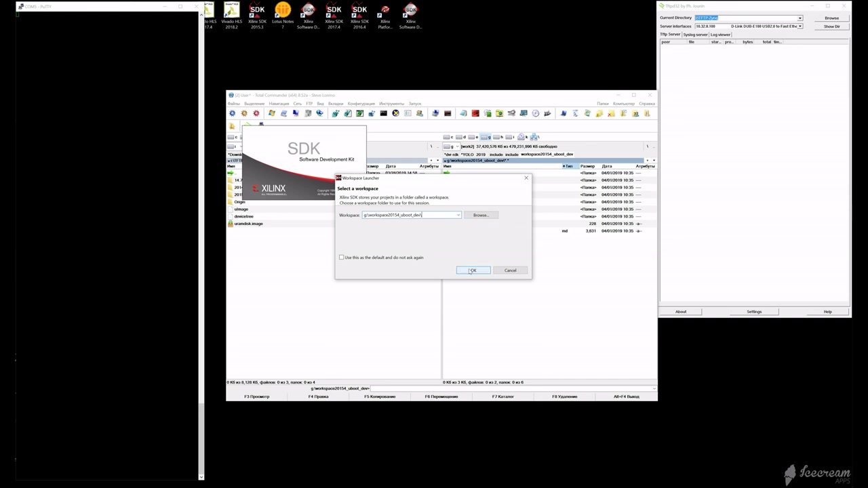Screen dimensions: 868x488
Task: Switch to the Syslog server tab in Tftpd32
Action: pyautogui.click(x=695, y=35)
